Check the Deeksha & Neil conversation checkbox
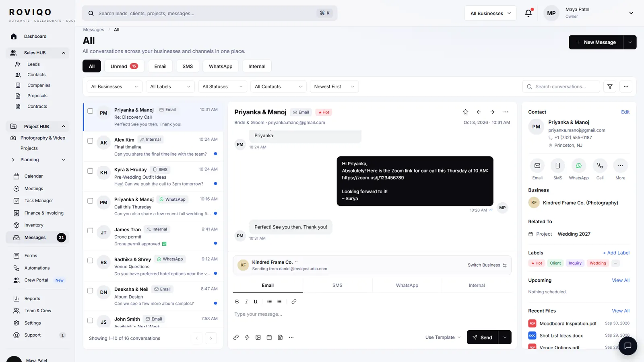This screenshot has width=644, height=362. click(x=90, y=290)
